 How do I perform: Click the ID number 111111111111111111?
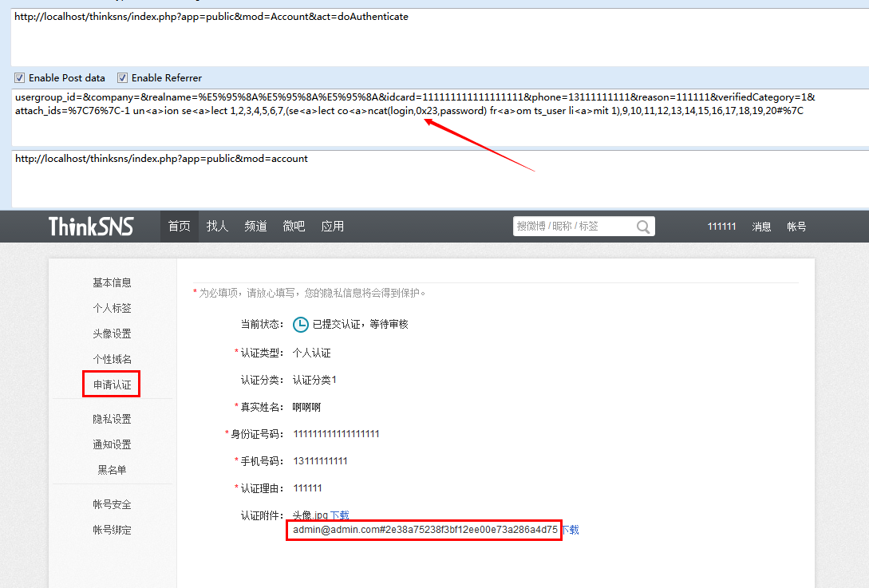(337, 434)
